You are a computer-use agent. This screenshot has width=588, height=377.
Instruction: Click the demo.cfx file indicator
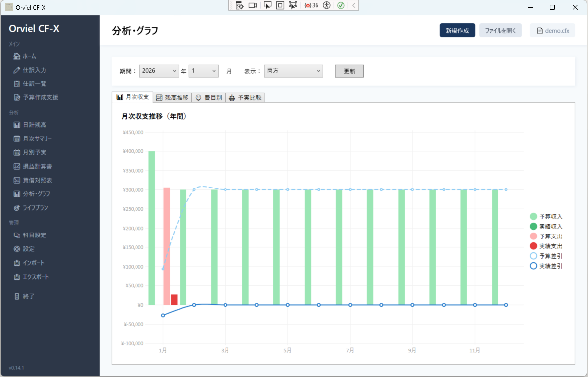coord(552,31)
